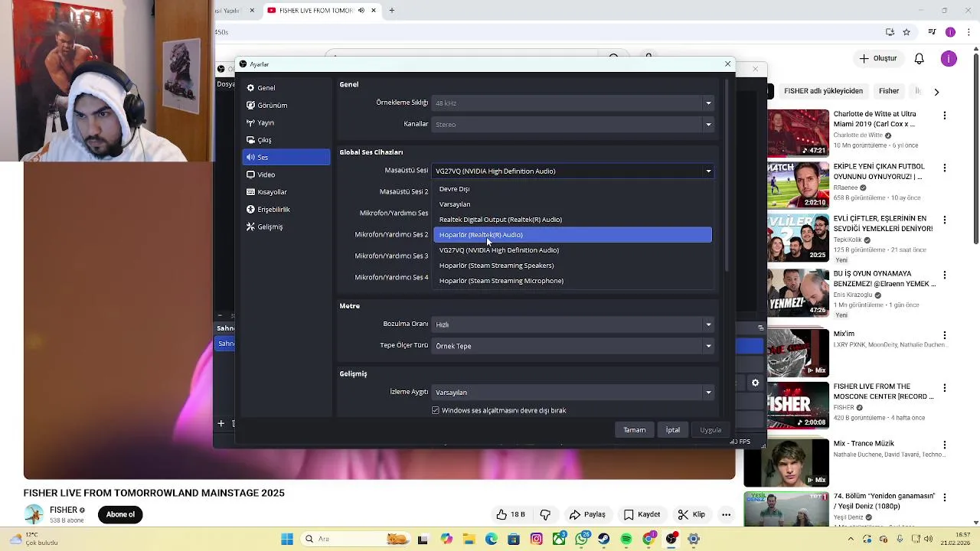Image resolution: width=980 pixels, height=551 pixels.
Task: Open Erişilebilirlik accessibility category
Action: (286, 209)
